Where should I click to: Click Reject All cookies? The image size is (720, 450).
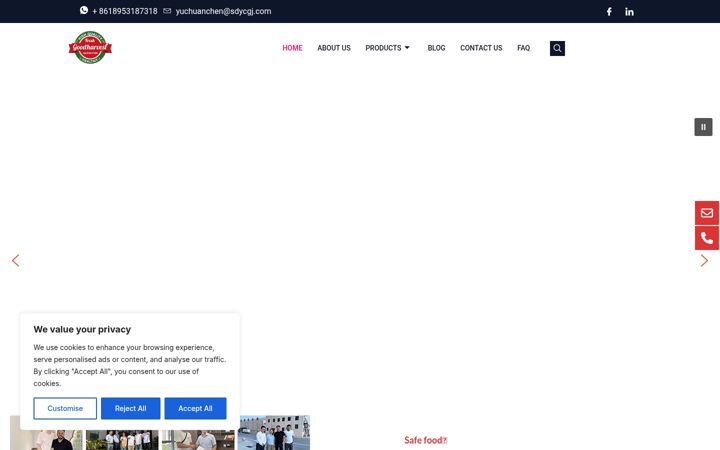coord(130,408)
